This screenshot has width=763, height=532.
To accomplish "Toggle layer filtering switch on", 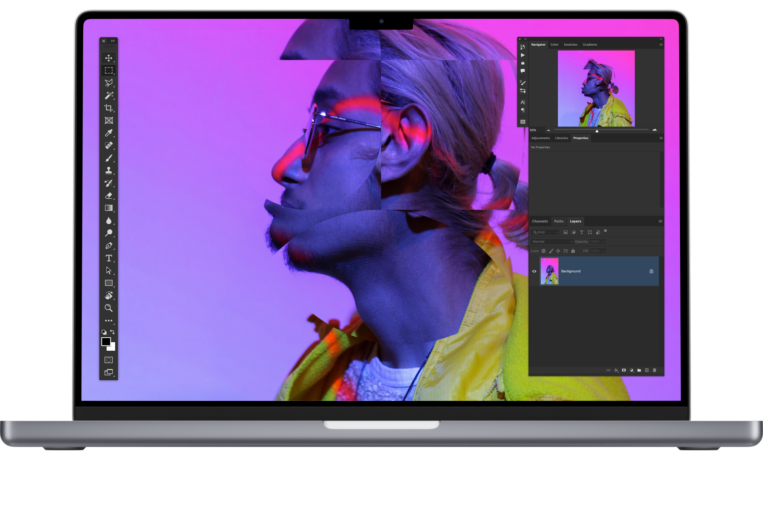I will point(605,232).
